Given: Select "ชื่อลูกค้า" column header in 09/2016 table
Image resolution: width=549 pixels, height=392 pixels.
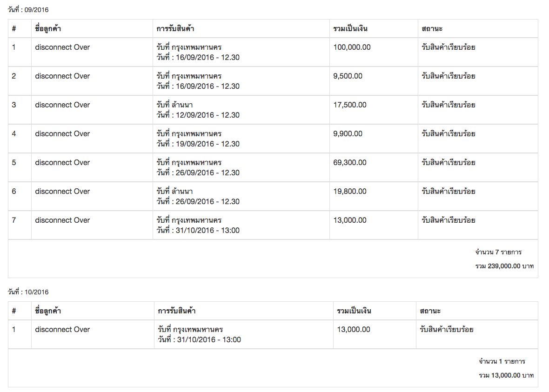Looking at the screenshot, I should 48,29.
